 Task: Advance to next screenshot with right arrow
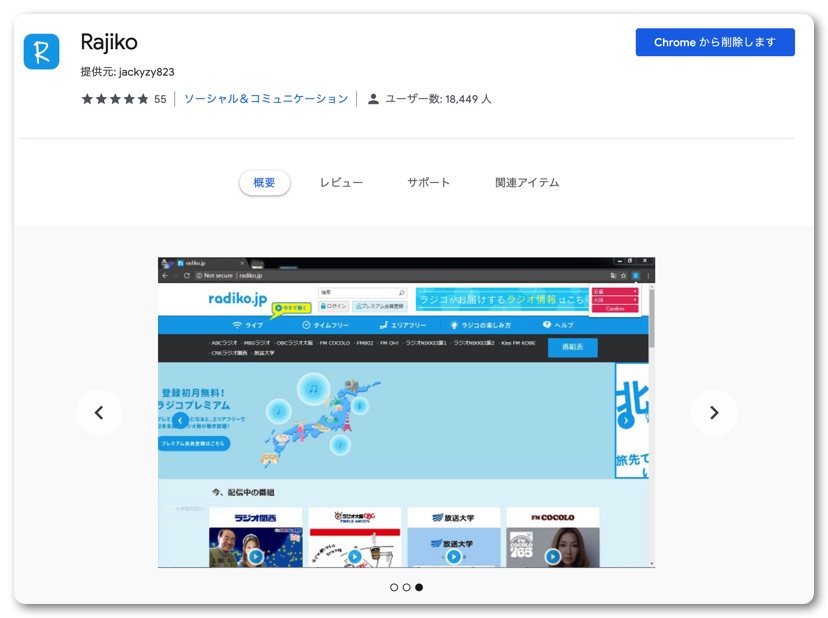click(x=714, y=412)
